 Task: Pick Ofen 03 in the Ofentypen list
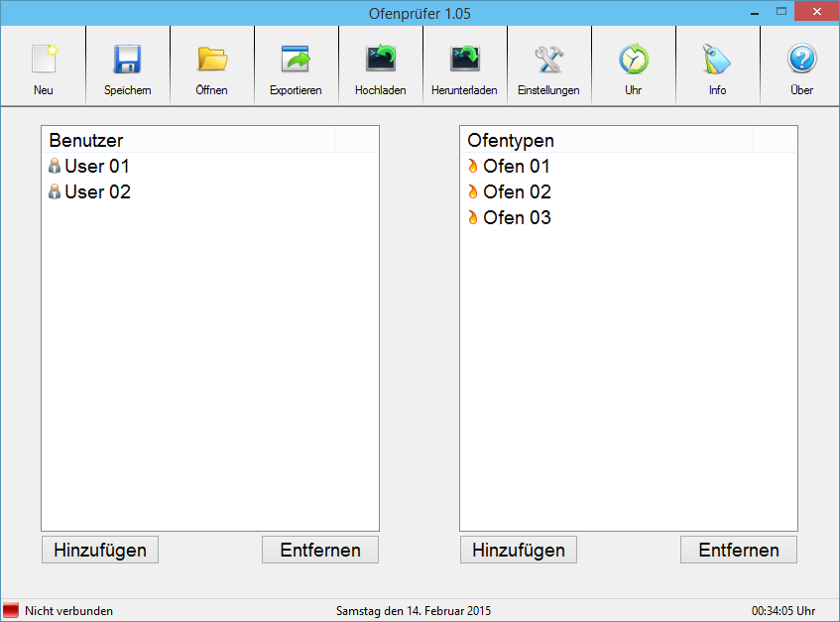coord(517,218)
